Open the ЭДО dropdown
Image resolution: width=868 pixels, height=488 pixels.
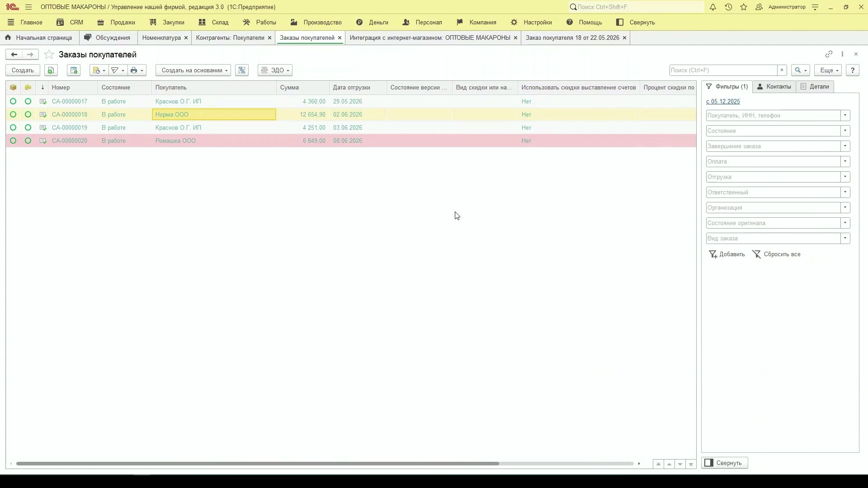pyautogui.click(x=275, y=70)
